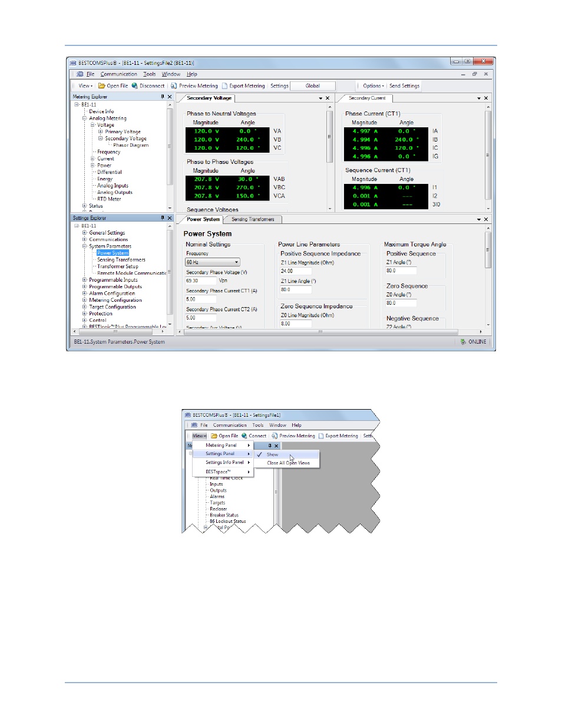Screen dimensions: 562x728
Task: Open the BESTspace submenu
Action: (x=223, y=472)
